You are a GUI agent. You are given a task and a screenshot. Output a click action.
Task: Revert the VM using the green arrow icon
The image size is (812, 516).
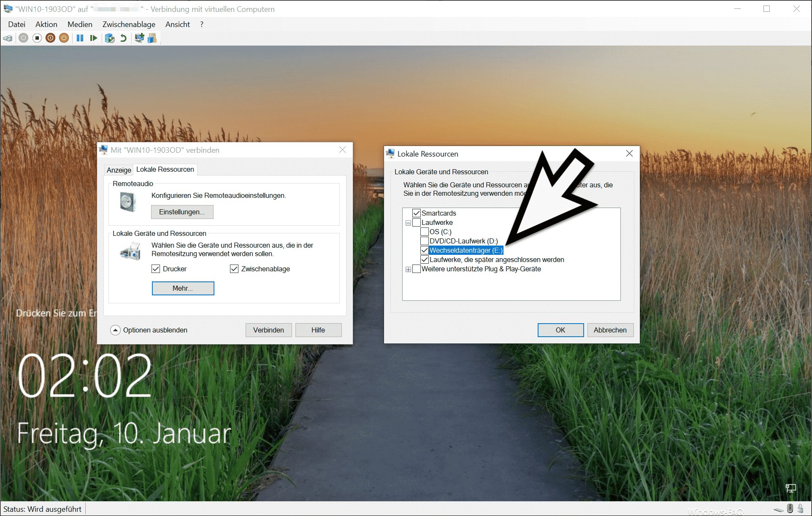click(x=123, y=38)
